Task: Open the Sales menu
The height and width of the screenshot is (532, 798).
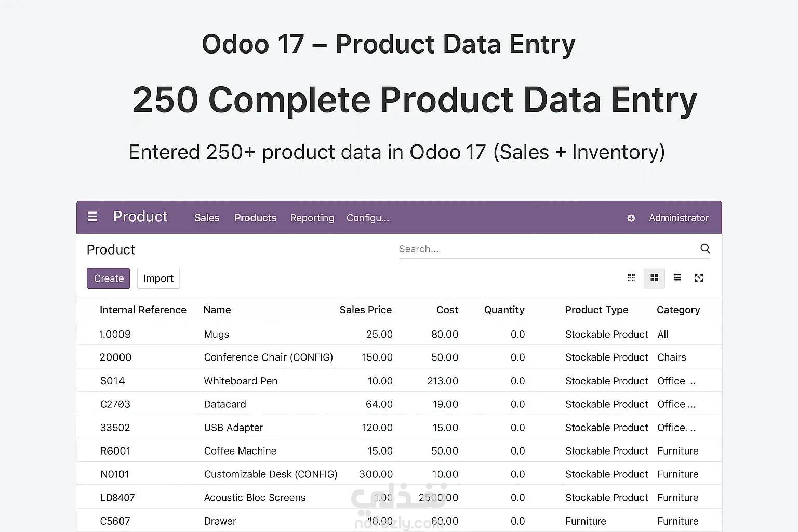Action: click(x=207, y=218)
